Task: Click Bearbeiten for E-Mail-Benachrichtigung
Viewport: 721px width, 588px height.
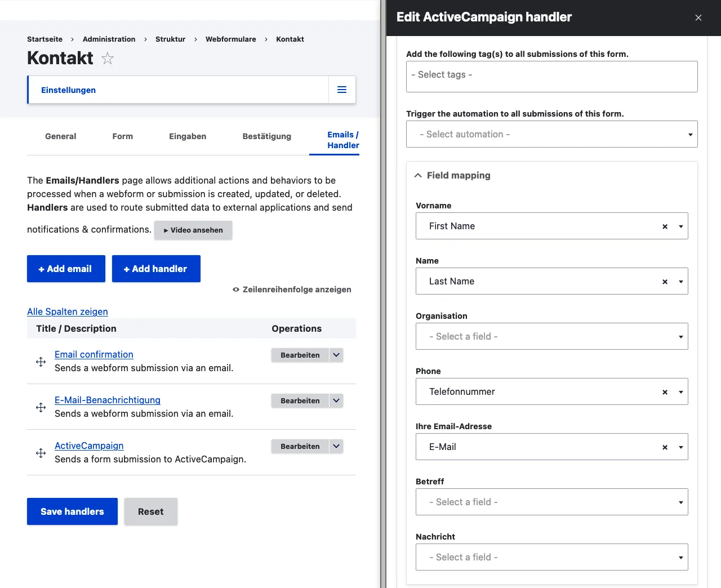Action: (x=300, y=400)
